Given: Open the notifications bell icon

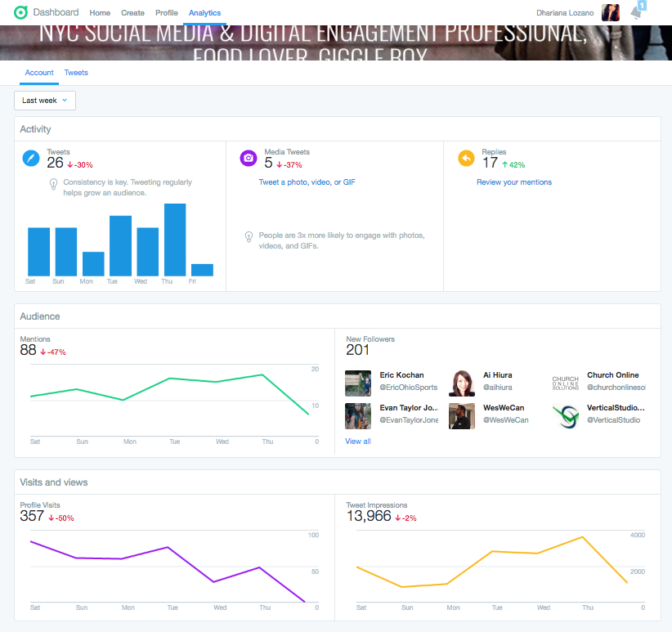Looking at the screenshot, I should [637, 12].
